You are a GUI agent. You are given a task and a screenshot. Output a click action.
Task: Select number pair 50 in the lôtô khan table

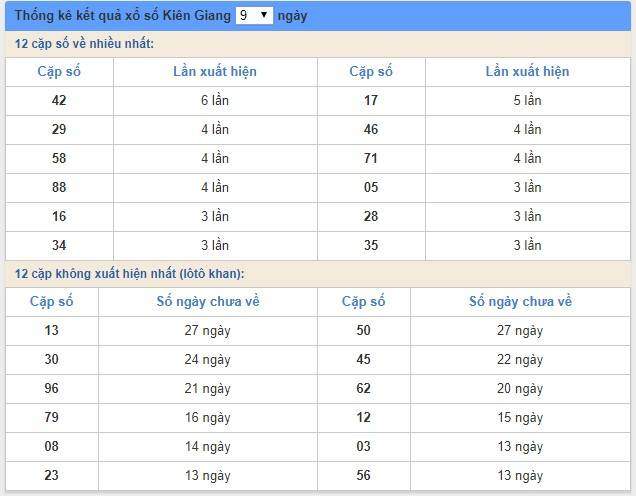364,331
